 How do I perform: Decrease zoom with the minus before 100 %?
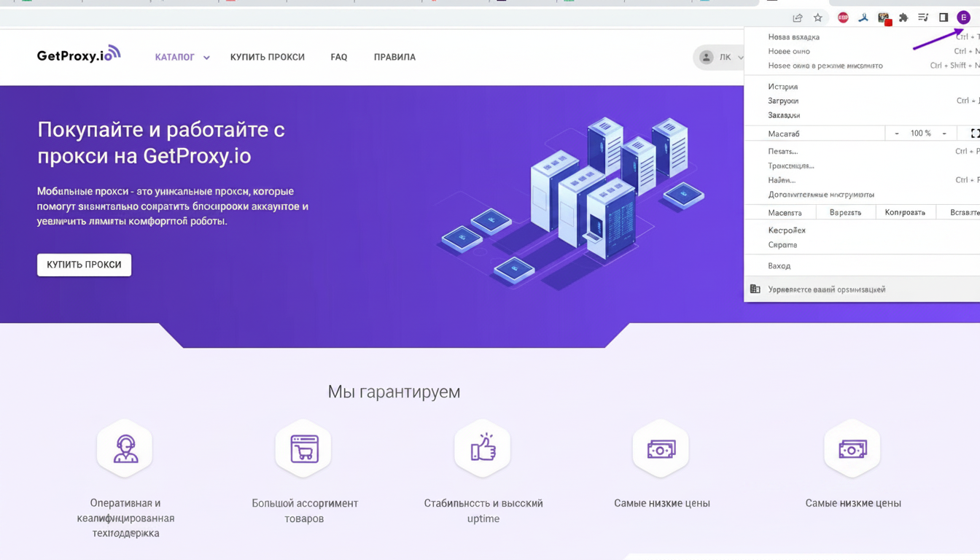point(897,133)
